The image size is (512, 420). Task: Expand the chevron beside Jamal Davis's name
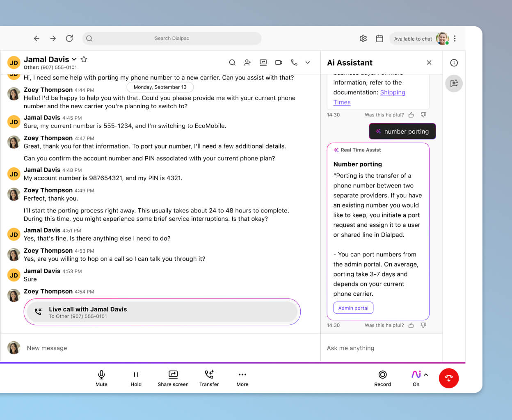point(74,59)
